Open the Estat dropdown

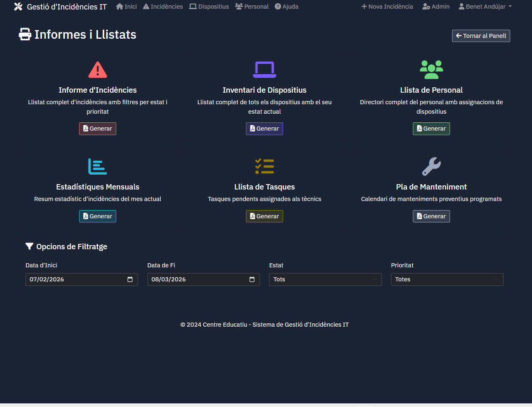[325, 279]
